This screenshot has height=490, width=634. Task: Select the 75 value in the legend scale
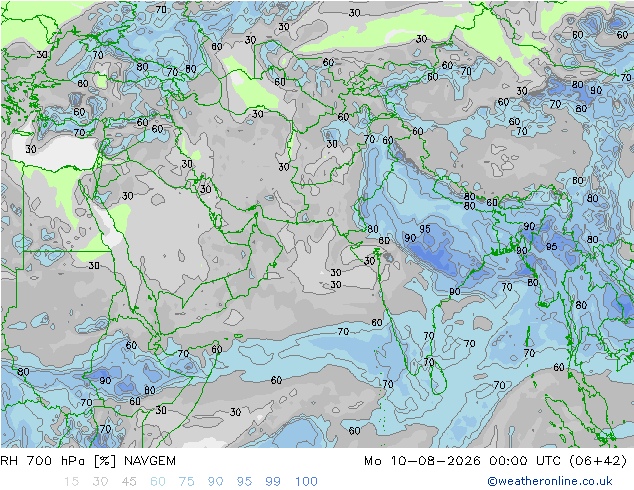186,482
